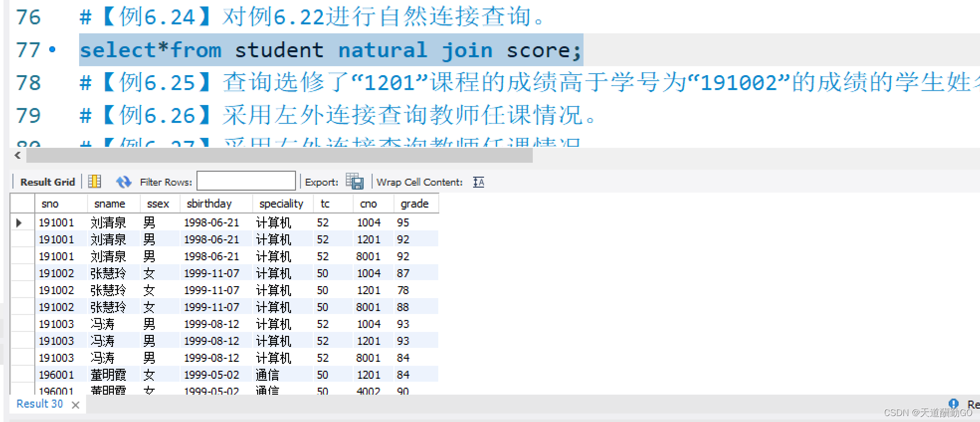Click the Export recordset icon
980x422 pixels.
click(355, 182)
